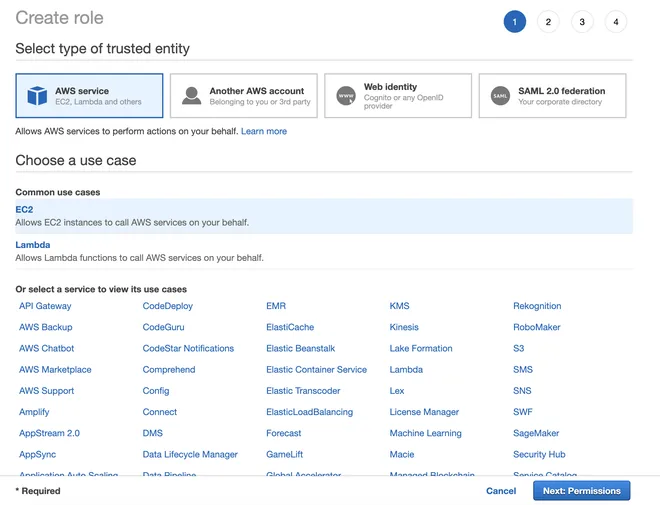Select the EC2 common use case
Image resolution: width=660 pixels, height=505 pixels.
click(x=324, y=216)
